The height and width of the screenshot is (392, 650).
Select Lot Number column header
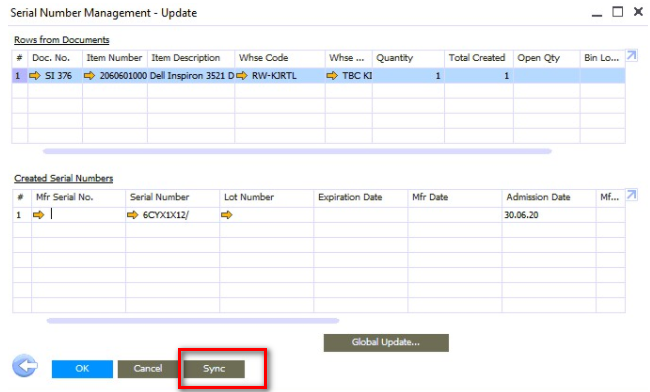tap(267, 197)
